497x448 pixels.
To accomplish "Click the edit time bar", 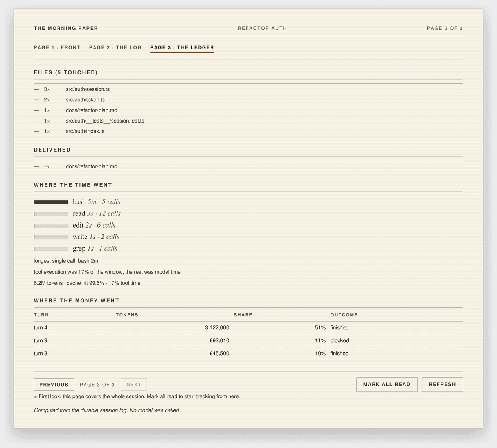I will (x=51, y=226).
